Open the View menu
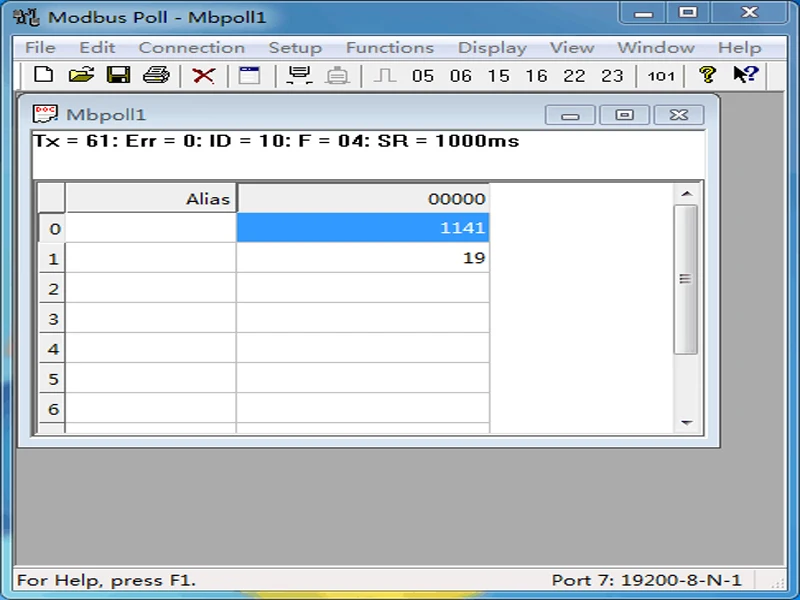 tap(572, 47)
